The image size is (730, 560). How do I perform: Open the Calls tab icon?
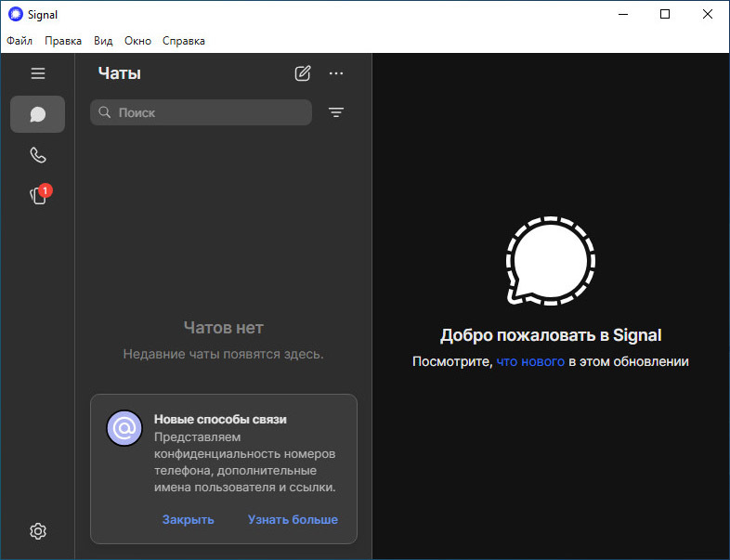pos(38,155)
